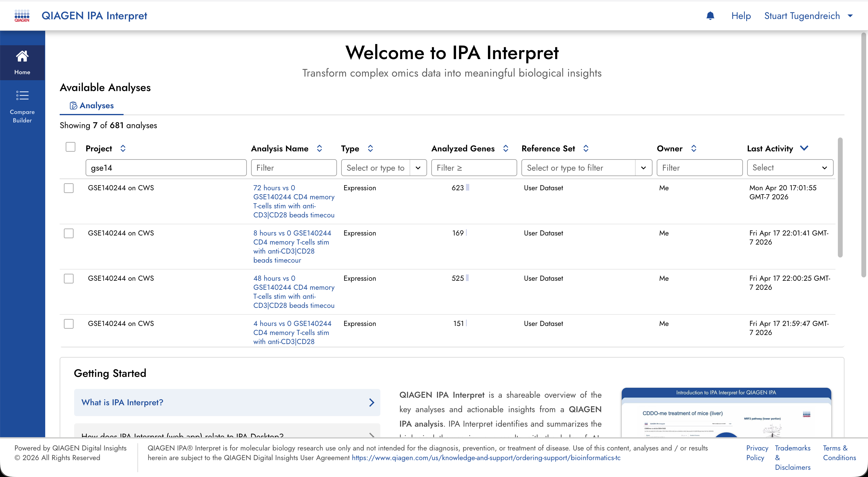Click the QIAGEN IPA Interpret title
Image resolution: width=868 pixels, height=477 pixels.
tap(94, 16)
